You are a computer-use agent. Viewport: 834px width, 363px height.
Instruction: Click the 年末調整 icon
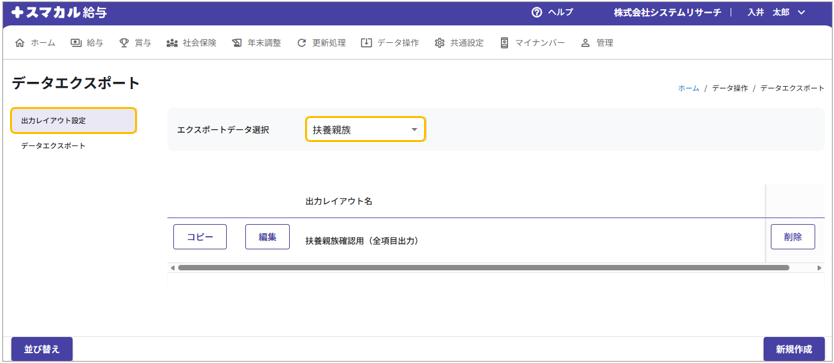237,44
